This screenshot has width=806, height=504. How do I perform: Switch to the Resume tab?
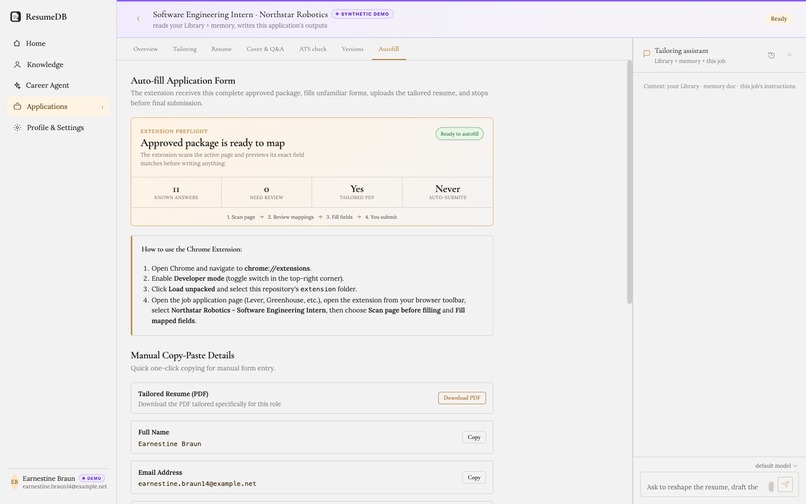(x=221, y=49)
